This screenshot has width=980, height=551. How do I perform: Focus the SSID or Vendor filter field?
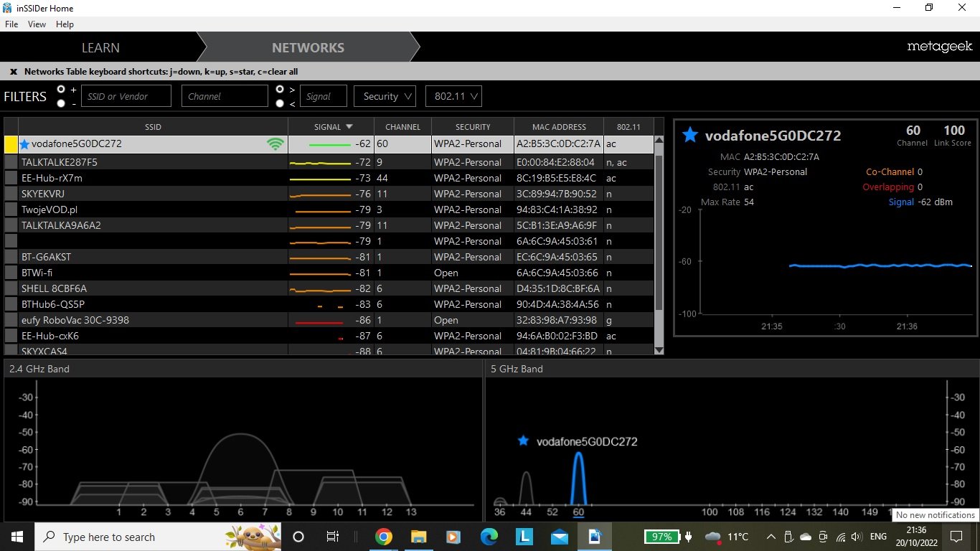[126, 96]
